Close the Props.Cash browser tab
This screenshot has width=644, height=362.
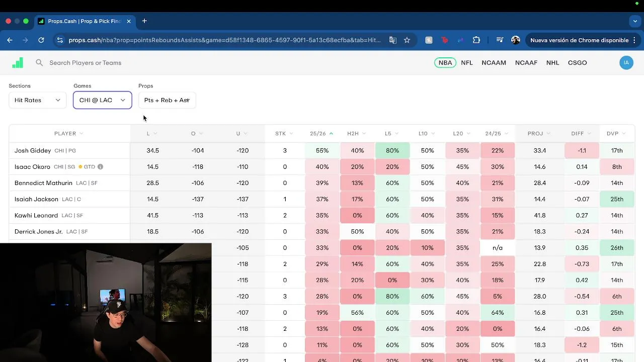(x=129, y=21)
